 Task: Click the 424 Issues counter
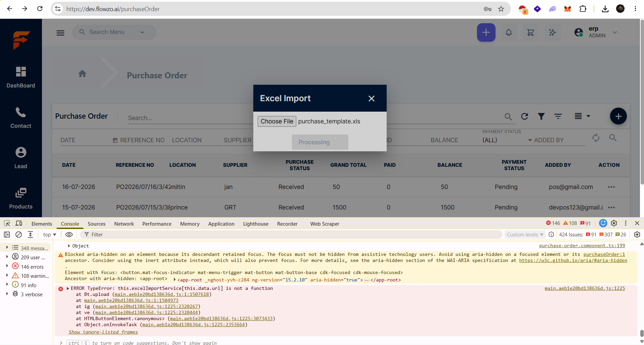pyautogui.click(x=593, y=235)
